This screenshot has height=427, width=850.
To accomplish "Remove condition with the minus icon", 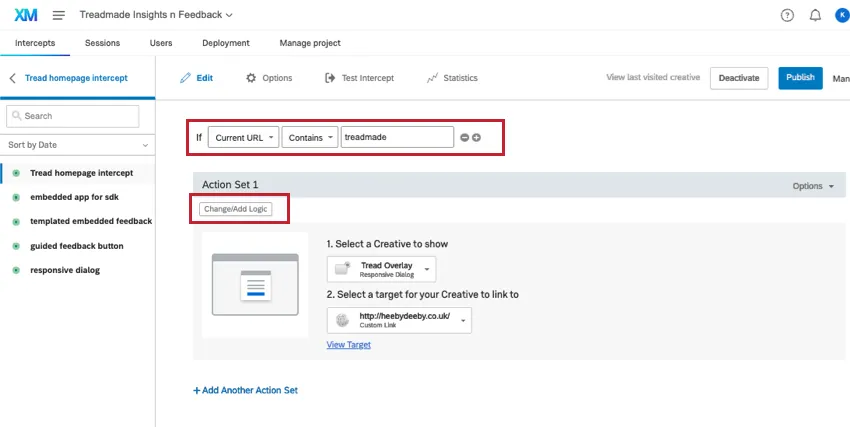I will pos(464,137).
